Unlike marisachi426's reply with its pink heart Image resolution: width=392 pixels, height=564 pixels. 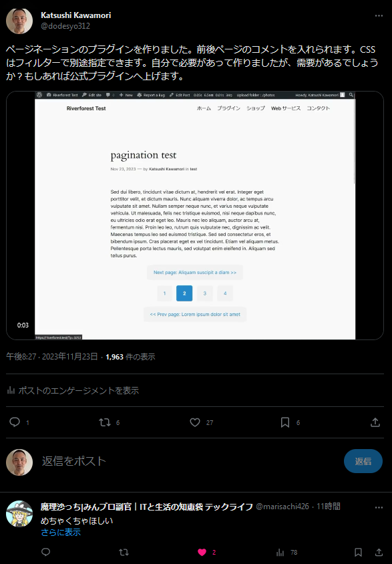[x=202, y=552]
